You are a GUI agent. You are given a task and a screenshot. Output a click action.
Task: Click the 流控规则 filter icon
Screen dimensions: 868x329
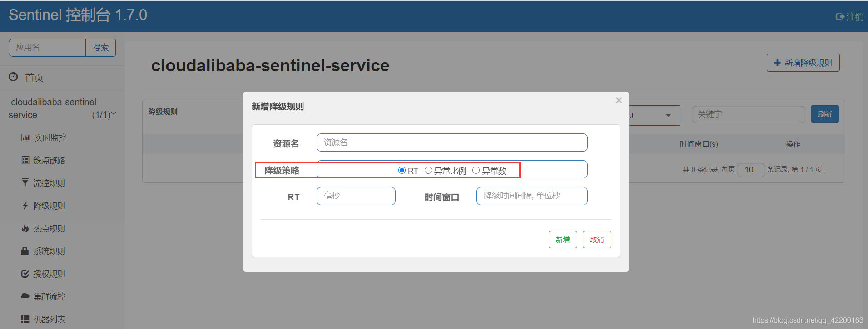[x=25, y=183]
